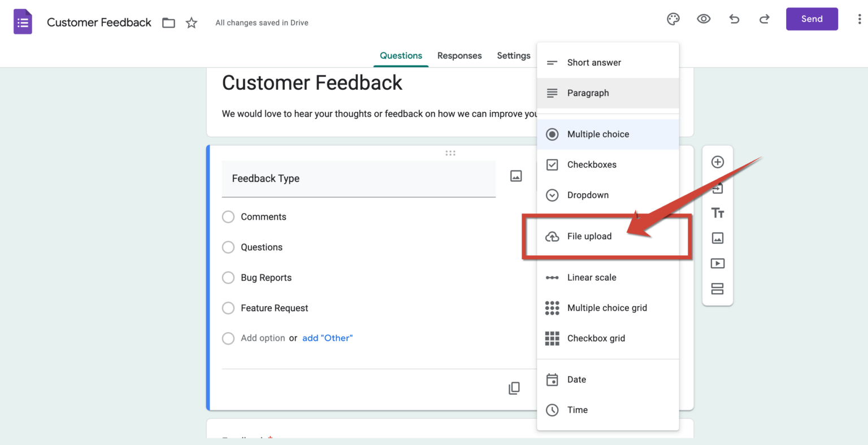Viewport: 868px width, 445px height.
Task: Star the Customer Feedback form
Action: pyautogui.click(x=191, y=23)
